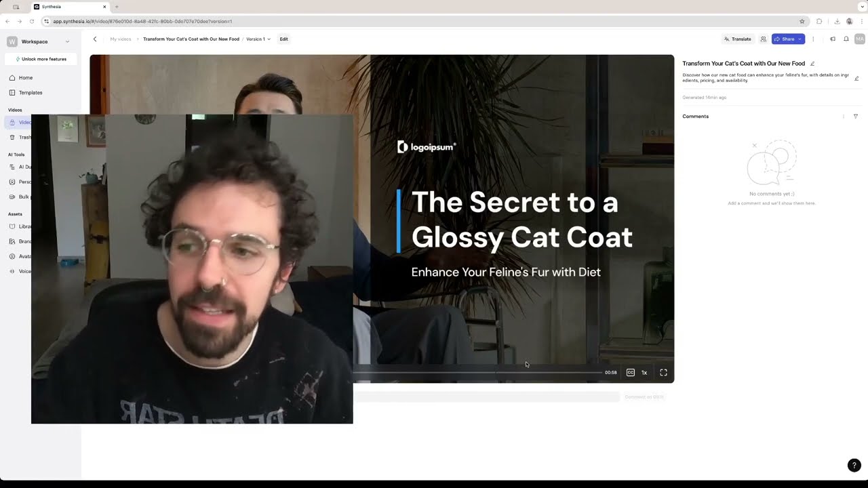Open a new browser tab
Image resolution: width=868 pixels, height=488 pixels.
click(117, 7)
